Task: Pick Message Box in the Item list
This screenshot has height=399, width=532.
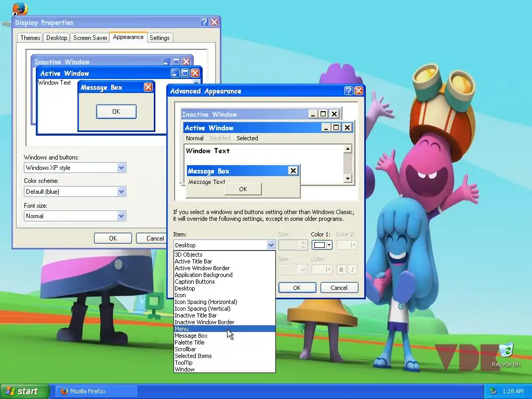Action: pos(224,336)
